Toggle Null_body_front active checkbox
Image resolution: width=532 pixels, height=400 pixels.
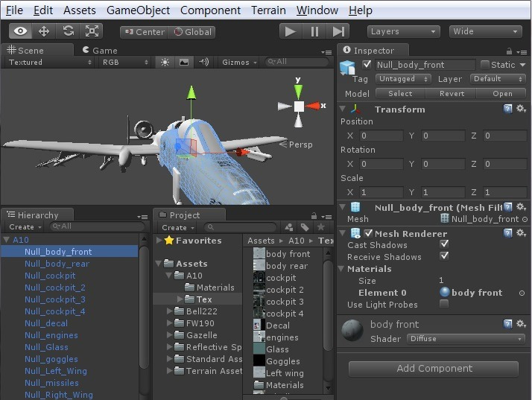click(367, 64)
